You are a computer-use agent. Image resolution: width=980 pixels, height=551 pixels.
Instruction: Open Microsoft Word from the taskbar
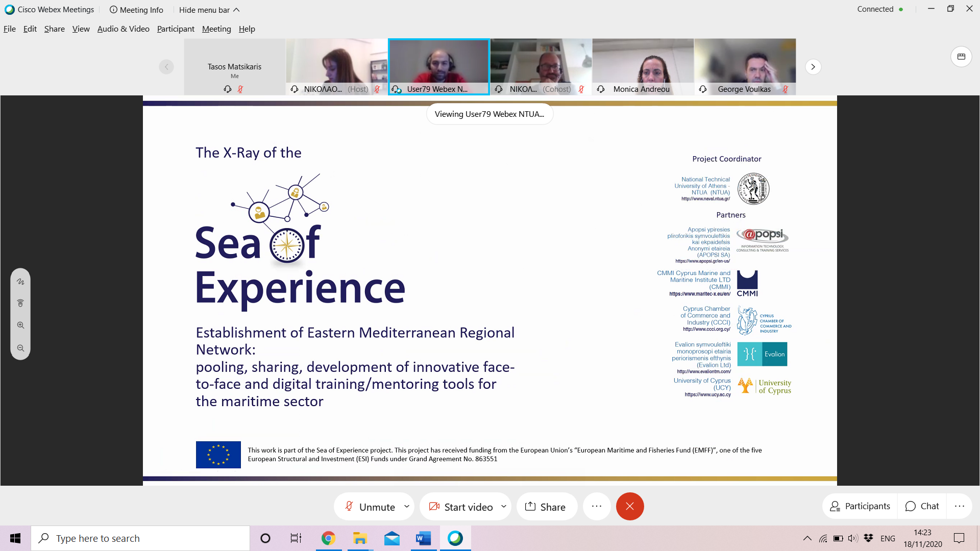click(x=424, y=538)
